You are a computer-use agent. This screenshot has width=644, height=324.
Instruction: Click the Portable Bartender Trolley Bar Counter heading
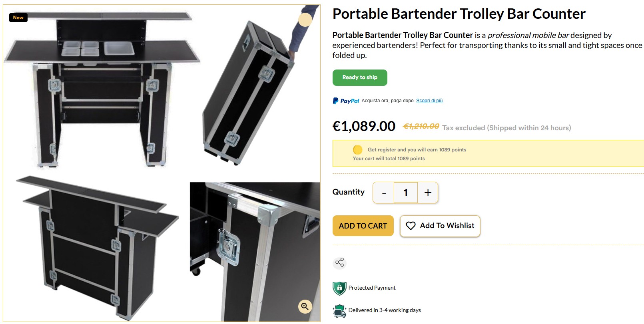(459, 14)
